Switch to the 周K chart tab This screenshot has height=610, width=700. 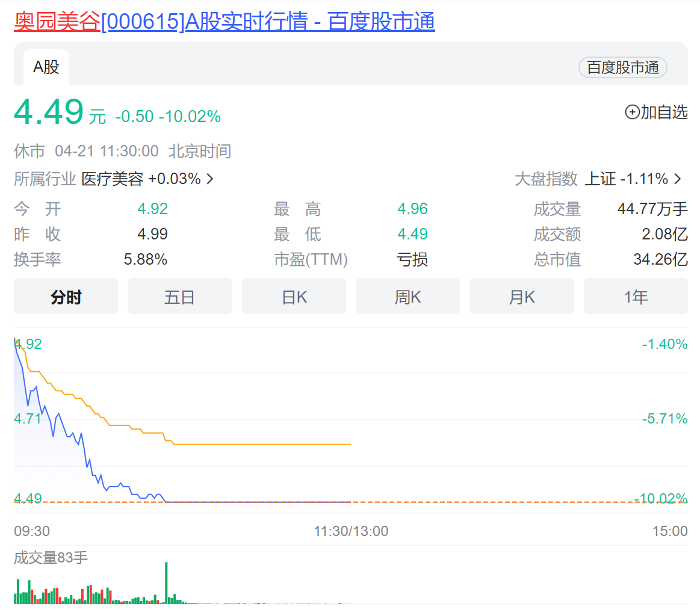407,297
